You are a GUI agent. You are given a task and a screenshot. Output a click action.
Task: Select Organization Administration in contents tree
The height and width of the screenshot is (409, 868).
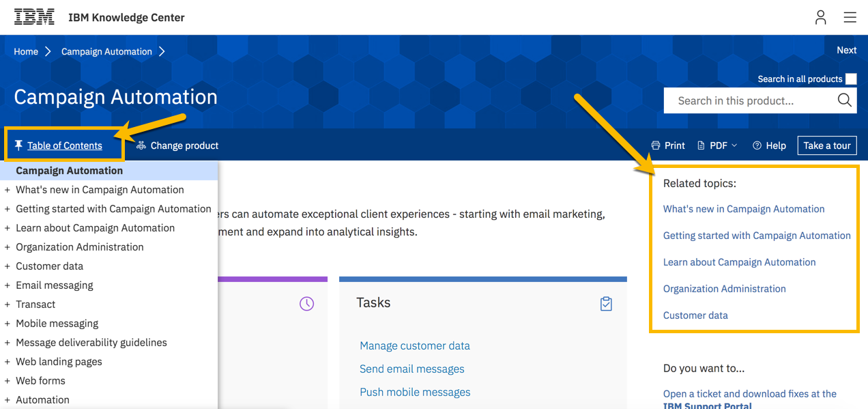(x=80, y=247)
